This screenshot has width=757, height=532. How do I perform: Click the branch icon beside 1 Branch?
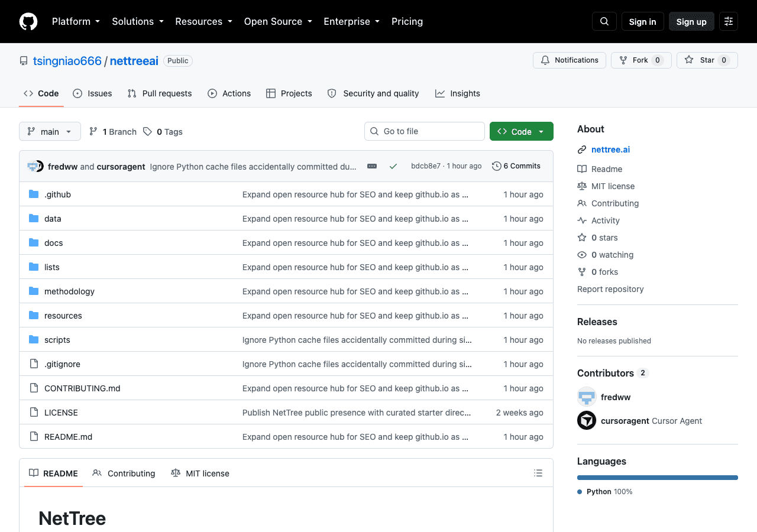click(x=93, y=132)
